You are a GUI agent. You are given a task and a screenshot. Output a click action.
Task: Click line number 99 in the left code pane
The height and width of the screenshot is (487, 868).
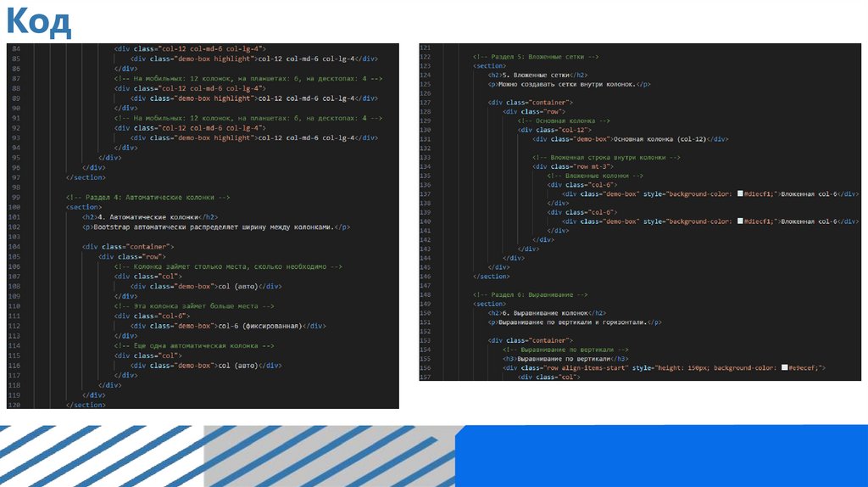pyautogui.click(x=15, y=197)
